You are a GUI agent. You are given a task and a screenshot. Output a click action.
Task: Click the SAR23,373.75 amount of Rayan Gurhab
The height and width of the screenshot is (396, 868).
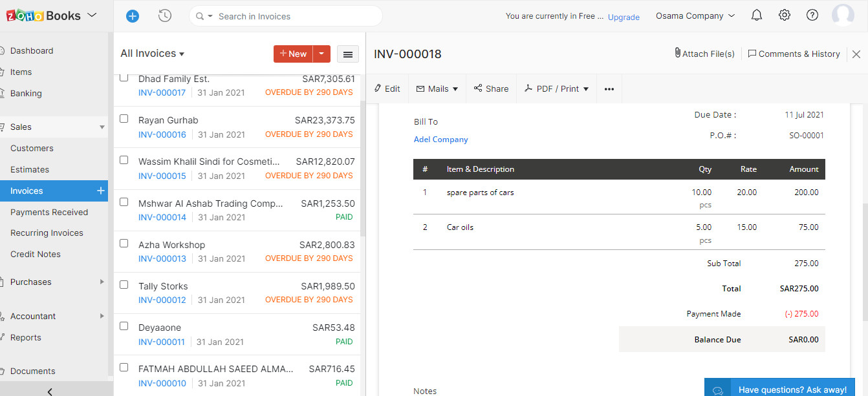click(x=325, y=120)
